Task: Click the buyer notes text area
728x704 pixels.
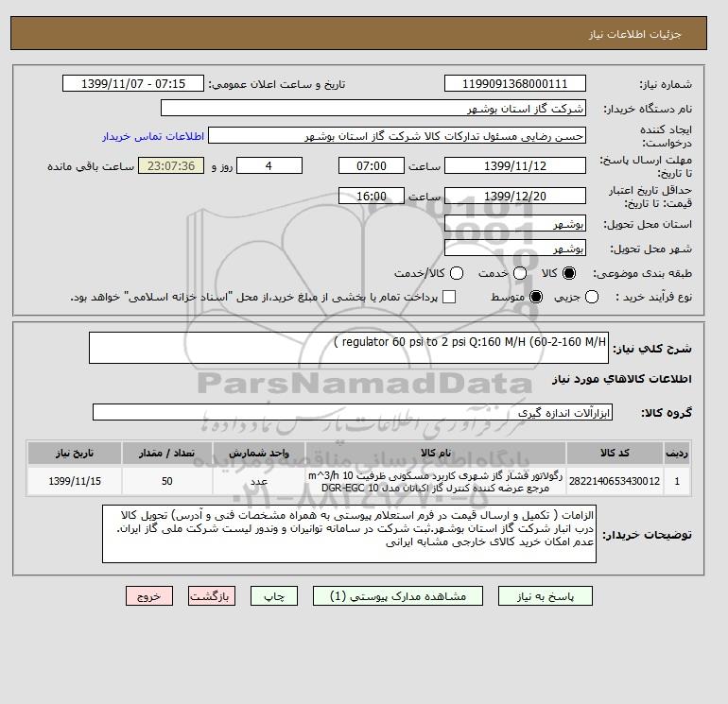Action: coord(349,534)
